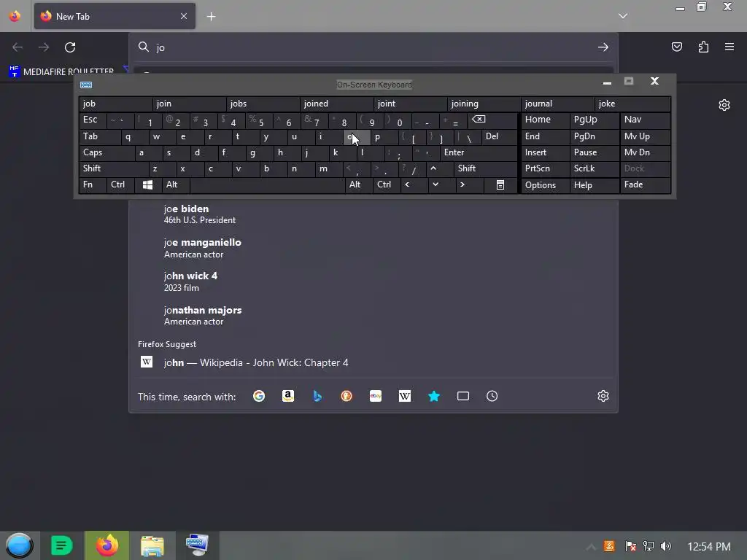Search bookmarks star icon
This screenshot has height=560, width=747.
(434, 396)
